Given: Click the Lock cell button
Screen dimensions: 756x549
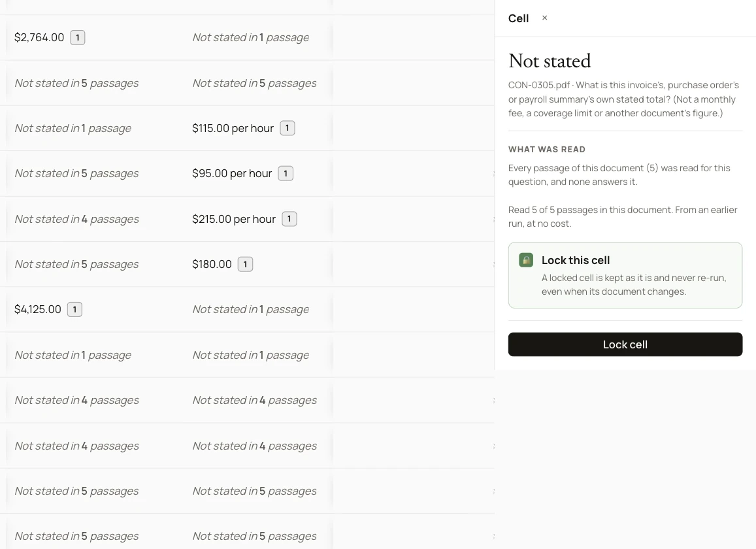Looking at the screenshot, I should pos(625,344).
